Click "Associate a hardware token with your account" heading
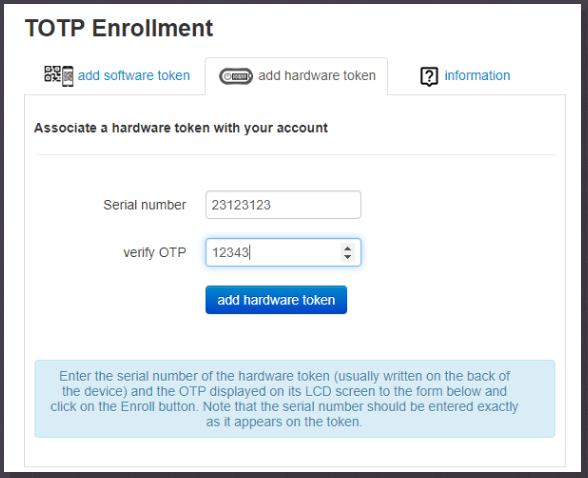This screenshot has height=478, width=588. click(181, 128)
